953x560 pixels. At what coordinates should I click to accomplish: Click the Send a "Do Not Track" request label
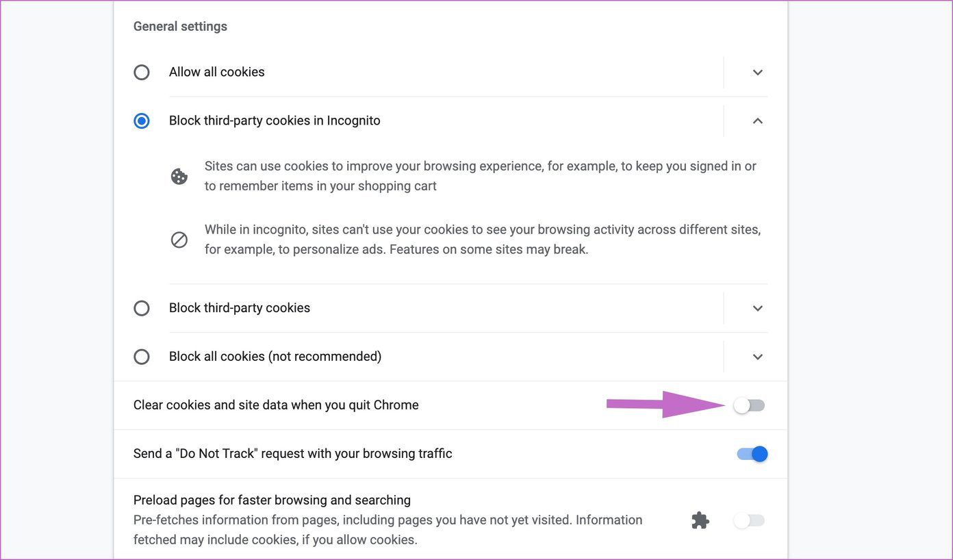coord(293,454)
